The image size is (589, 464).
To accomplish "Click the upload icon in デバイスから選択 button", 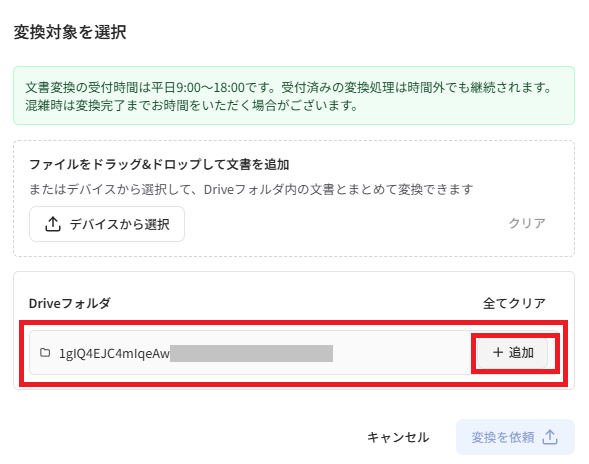I will 53,224.
